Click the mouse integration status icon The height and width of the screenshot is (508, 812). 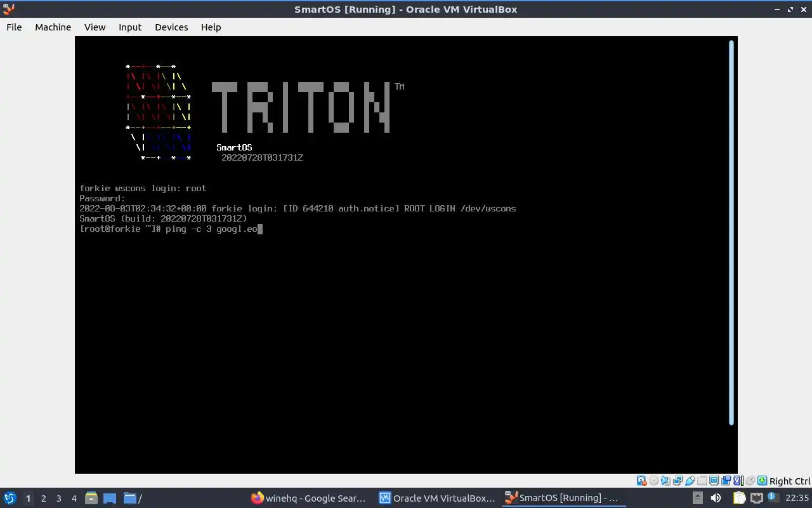[750, 481]
